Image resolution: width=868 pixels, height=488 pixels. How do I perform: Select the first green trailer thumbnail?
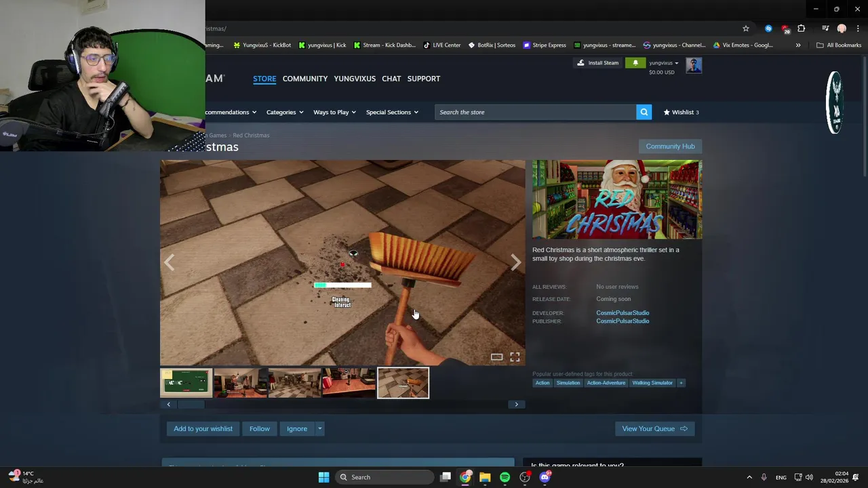[186, 383]
